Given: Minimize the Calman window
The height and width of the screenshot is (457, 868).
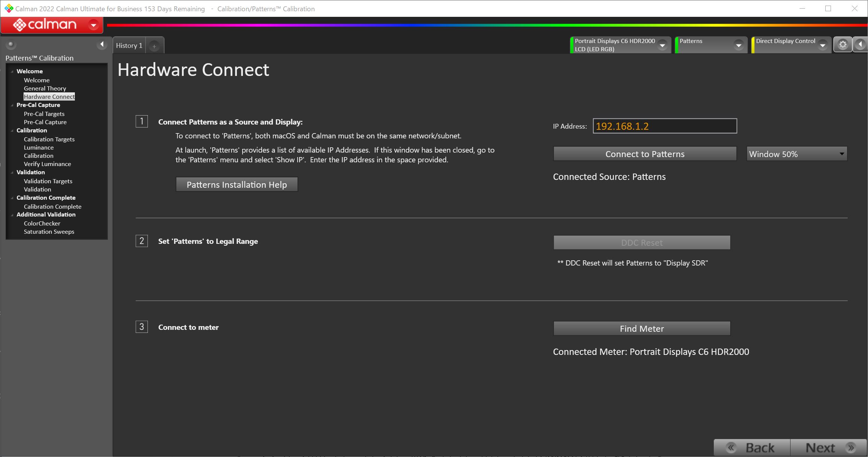Looking at the screenshot, I should coord(802,8).
